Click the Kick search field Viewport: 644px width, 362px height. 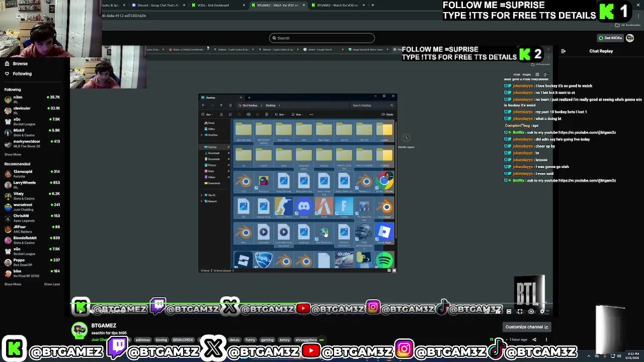(x=322, y=38)
